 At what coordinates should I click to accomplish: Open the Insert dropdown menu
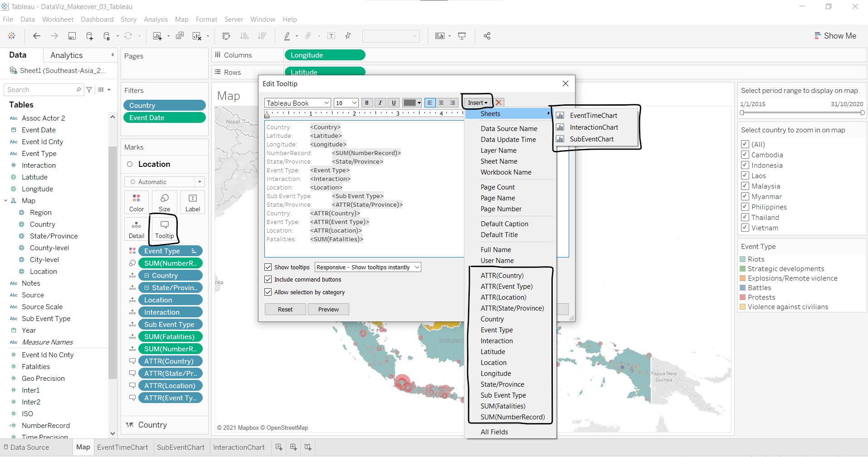[477, 103]
